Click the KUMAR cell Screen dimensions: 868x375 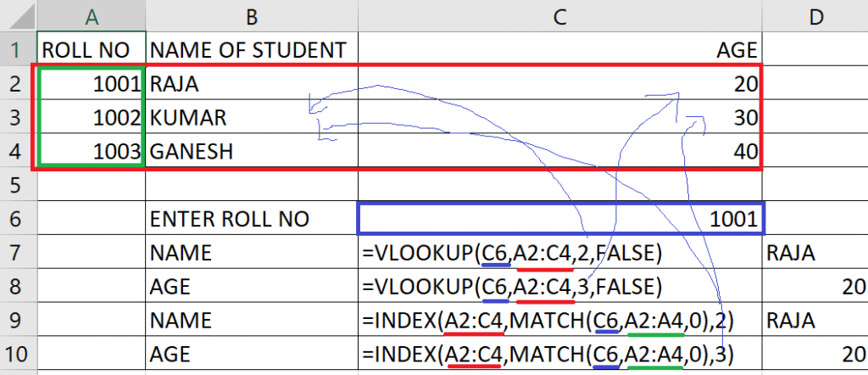(252, 117)
